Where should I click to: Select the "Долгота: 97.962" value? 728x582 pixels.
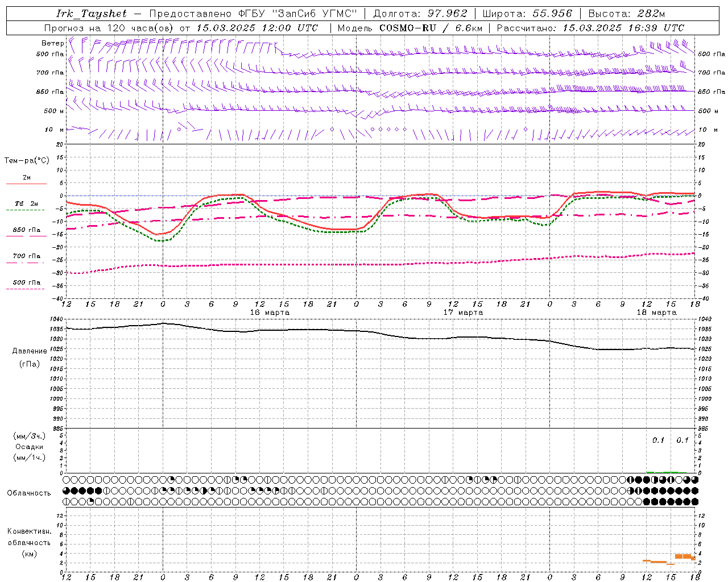(x=420, y=14)
